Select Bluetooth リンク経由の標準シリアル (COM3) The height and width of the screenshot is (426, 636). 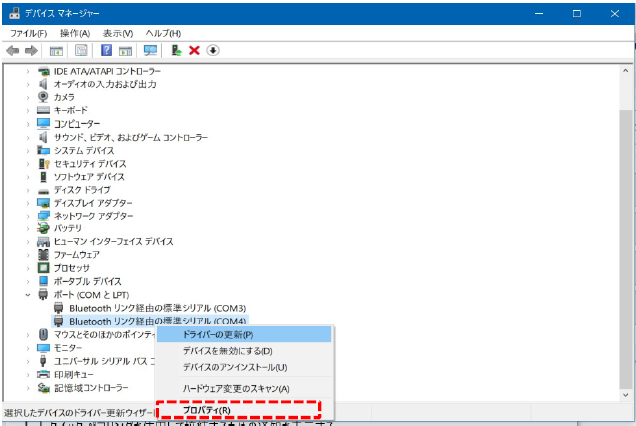pyautogui.click(x=158, y=308)
